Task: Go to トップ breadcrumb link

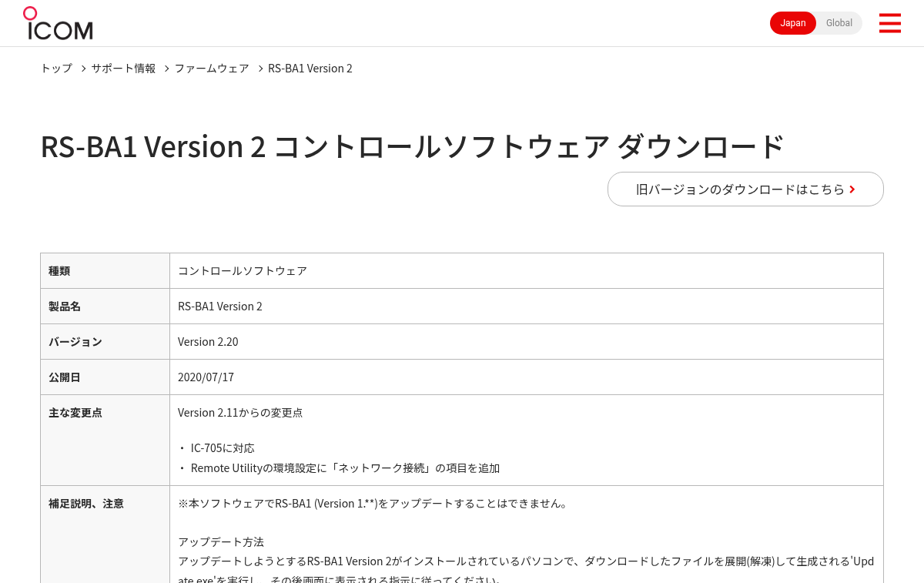Action: tap(56, 68)
